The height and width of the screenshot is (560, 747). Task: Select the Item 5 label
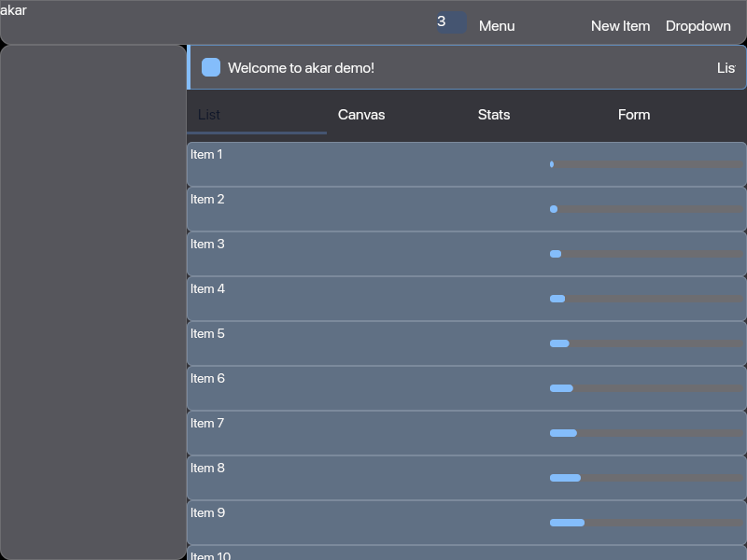coord(207,333)
